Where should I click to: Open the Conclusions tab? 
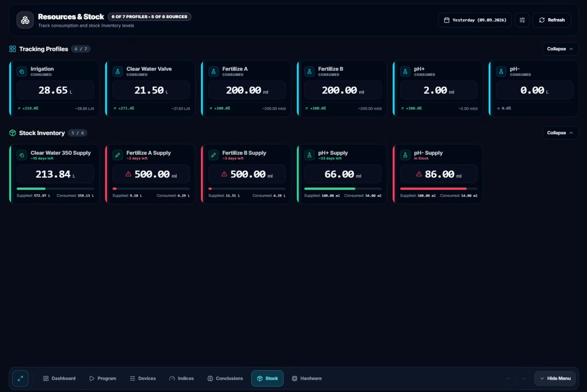(225, 378)
